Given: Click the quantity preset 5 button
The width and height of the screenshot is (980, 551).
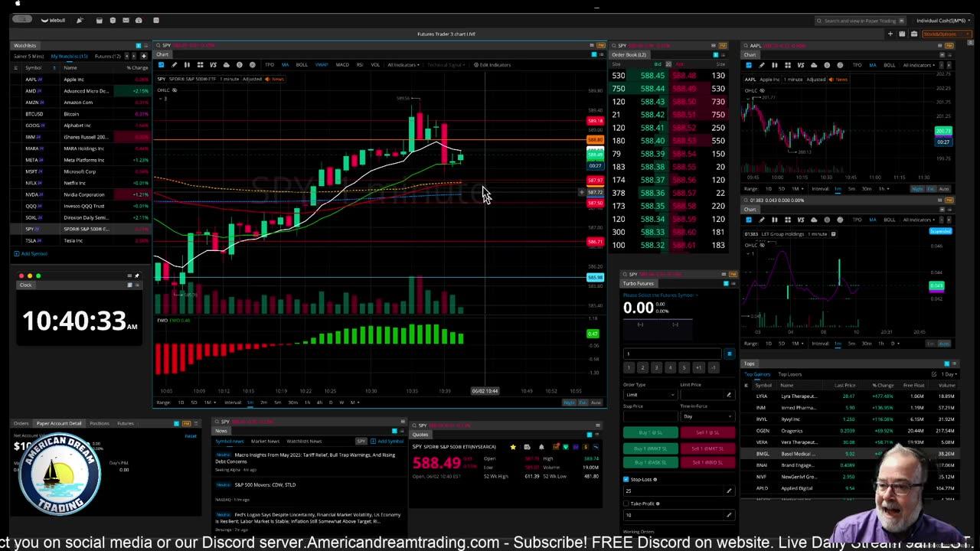Looking at the screenshot, I should pos(684,367).
